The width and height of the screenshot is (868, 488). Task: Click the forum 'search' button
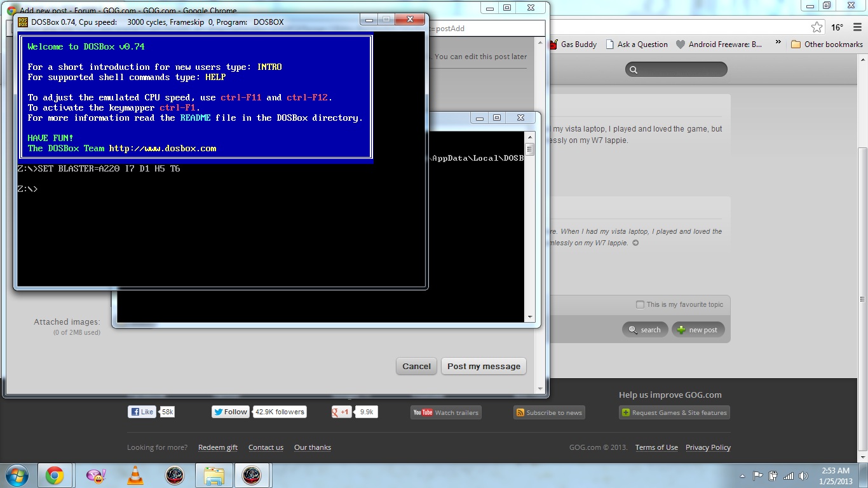point(645,330)
